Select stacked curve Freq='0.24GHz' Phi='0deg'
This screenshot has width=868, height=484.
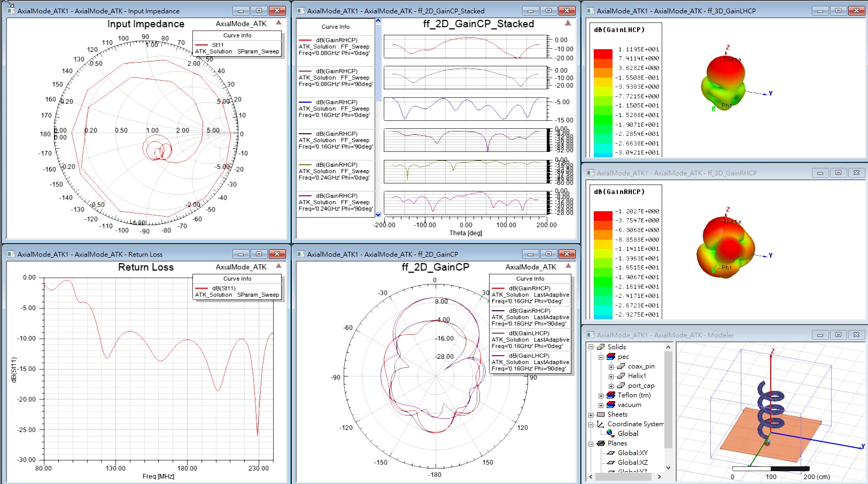(x=336, y=171)
